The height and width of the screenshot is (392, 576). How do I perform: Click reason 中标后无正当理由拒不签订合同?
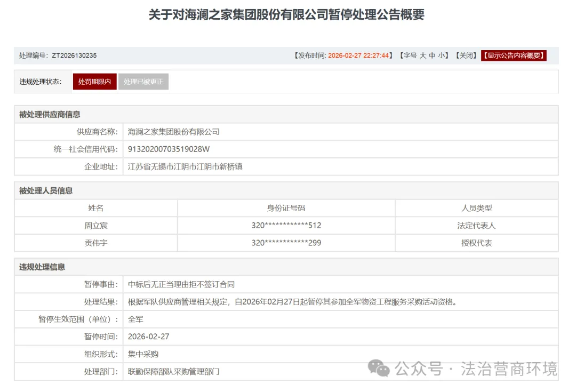pos(181,284)
